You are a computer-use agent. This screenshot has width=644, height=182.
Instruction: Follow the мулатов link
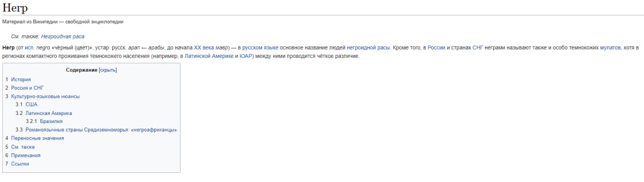[x=610, y=47]
